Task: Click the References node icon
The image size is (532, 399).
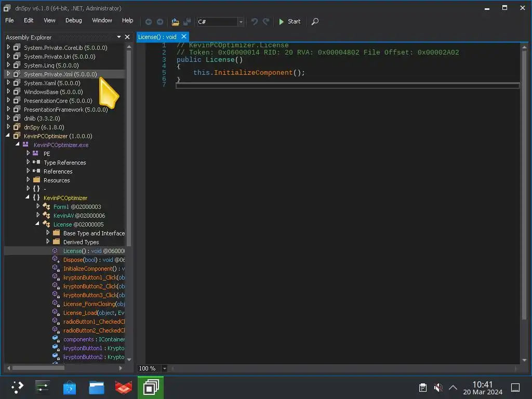Action: 36,171
